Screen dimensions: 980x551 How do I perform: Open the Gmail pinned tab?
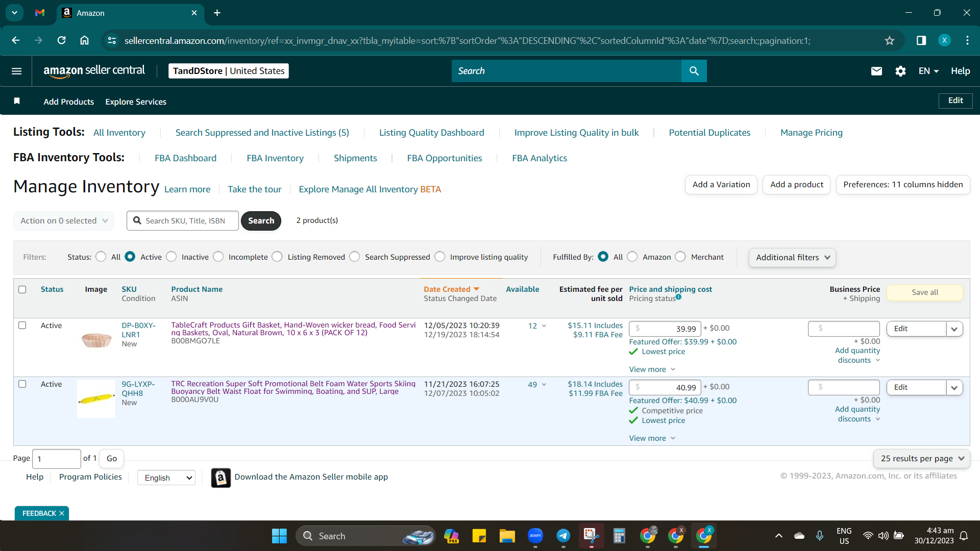point(40,13)
